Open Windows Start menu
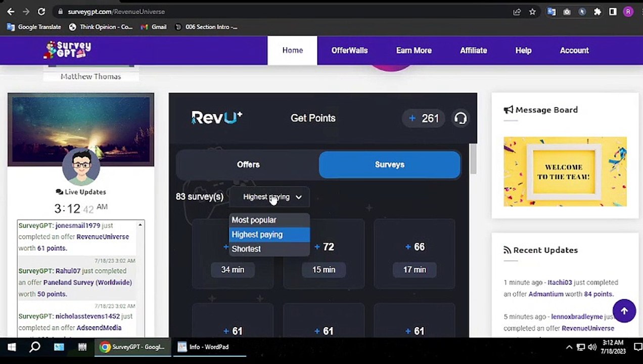The height and width of the screenshot is (364, 643). (x=12, y=347)
